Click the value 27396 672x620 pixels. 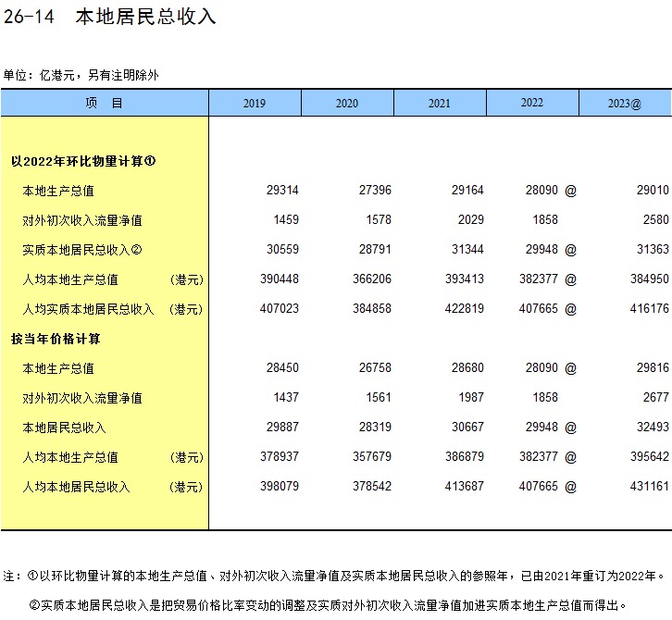[x=375, y=191]
